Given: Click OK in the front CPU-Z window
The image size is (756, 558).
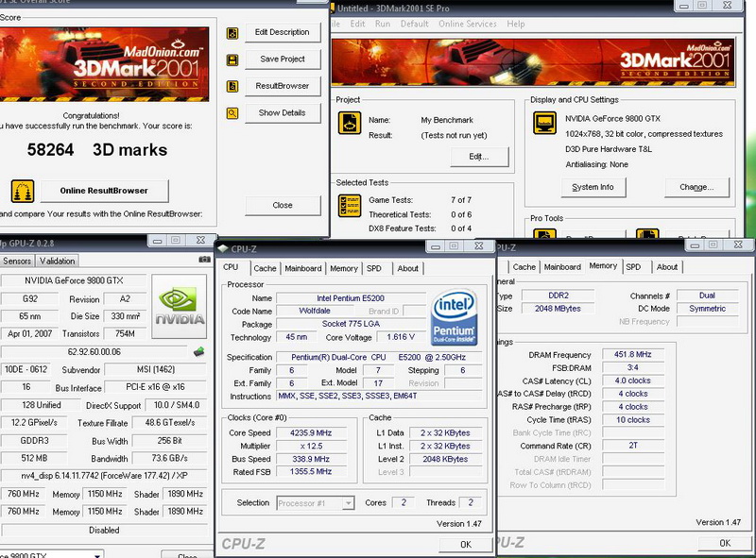Looking at the screenshot, I should [466, 545].
